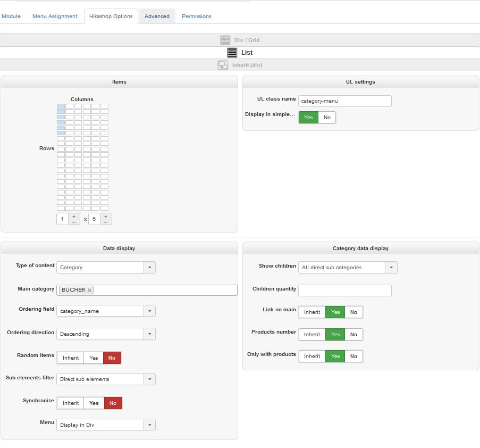Open the Type of content dropdown
The width and height of the screenshot is (480, 448).
106,267
